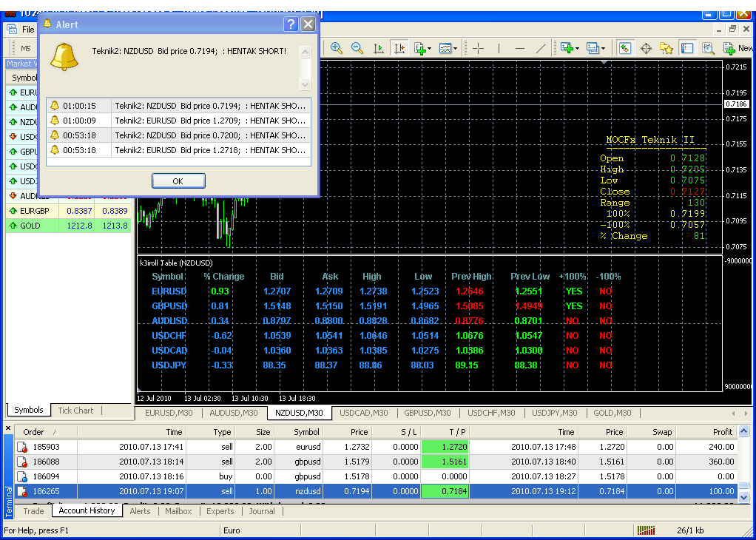This screenshot has height=540, width=756.
Task: Open the GBPUSD,M30 chart tab
Action: point(427,413)
